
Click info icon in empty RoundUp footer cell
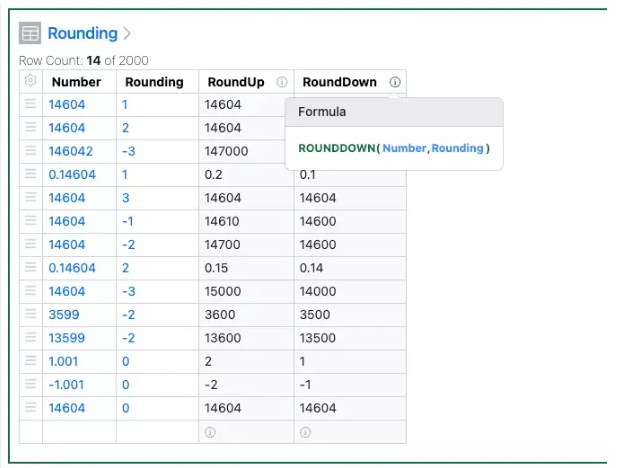click(210, 432)
